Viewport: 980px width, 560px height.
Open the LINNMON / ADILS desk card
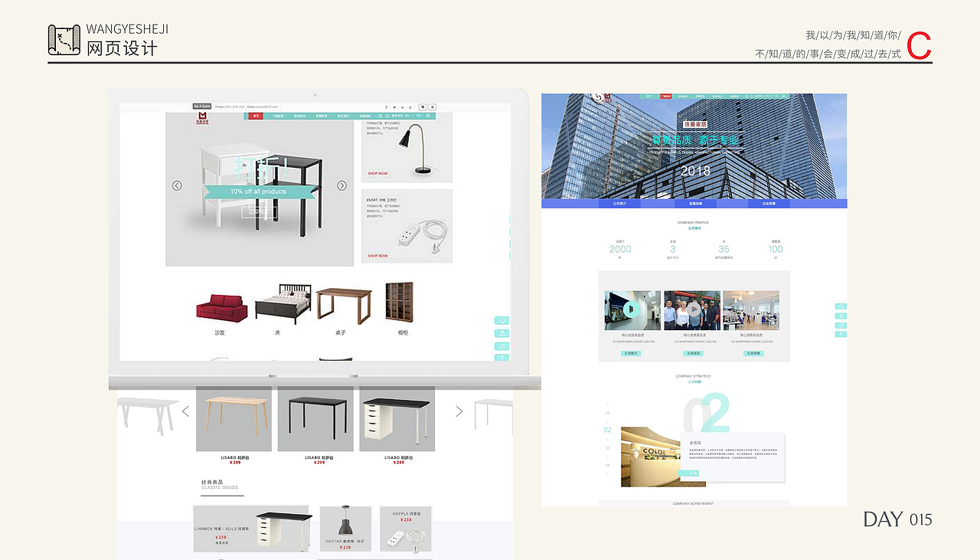pos(253,529)
